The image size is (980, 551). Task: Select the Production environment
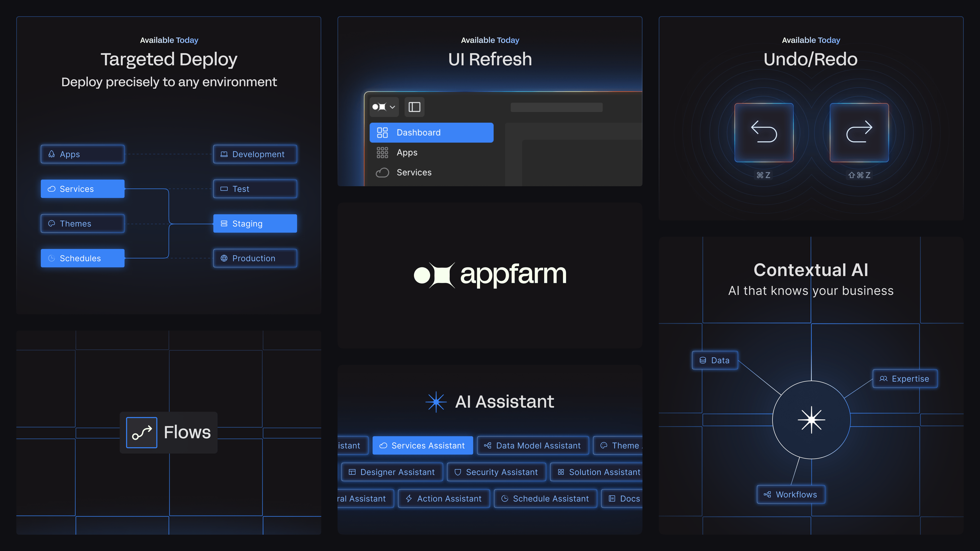pyautogui.click(x=255, y=258)
